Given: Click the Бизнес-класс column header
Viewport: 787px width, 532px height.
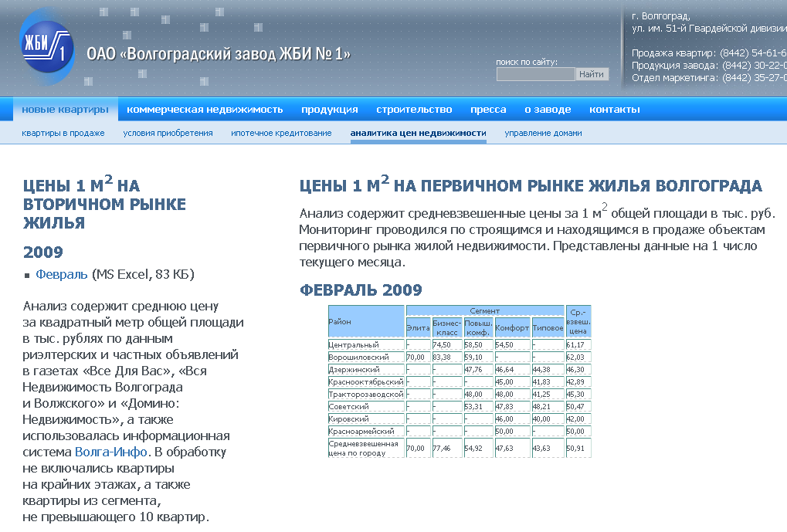Looking at the screenshot, I should pos(446,327).
